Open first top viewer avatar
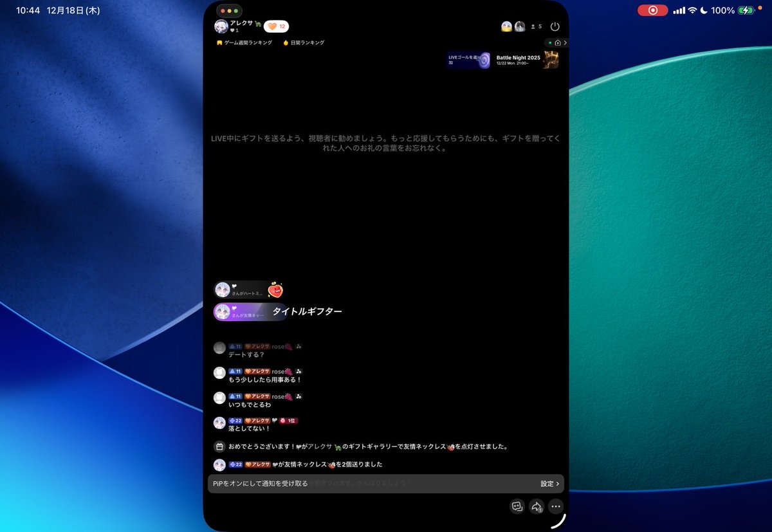The height and width of the screenshot is (532, 772). click(x=507, y=26)
